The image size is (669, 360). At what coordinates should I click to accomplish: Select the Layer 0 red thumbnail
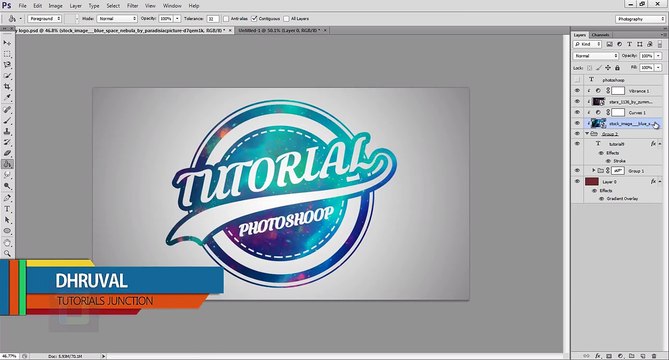[592, 182]
